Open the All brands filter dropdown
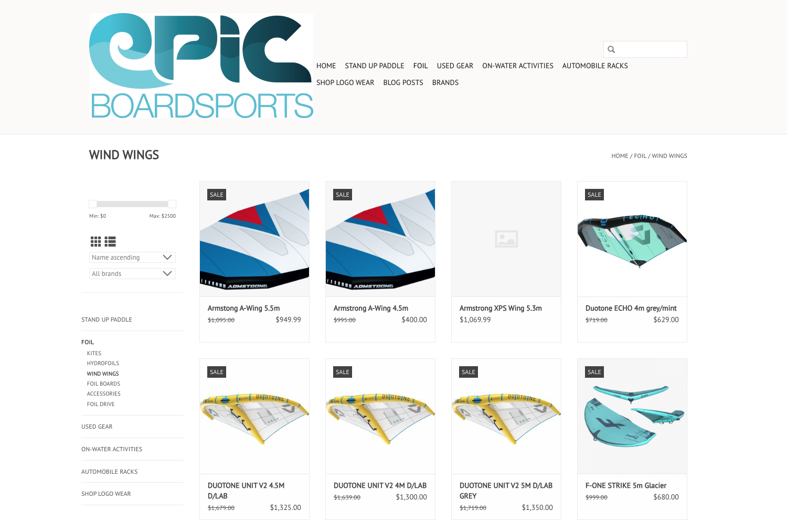The height and width of the screenshot is (532, 787). pos(132,273)
